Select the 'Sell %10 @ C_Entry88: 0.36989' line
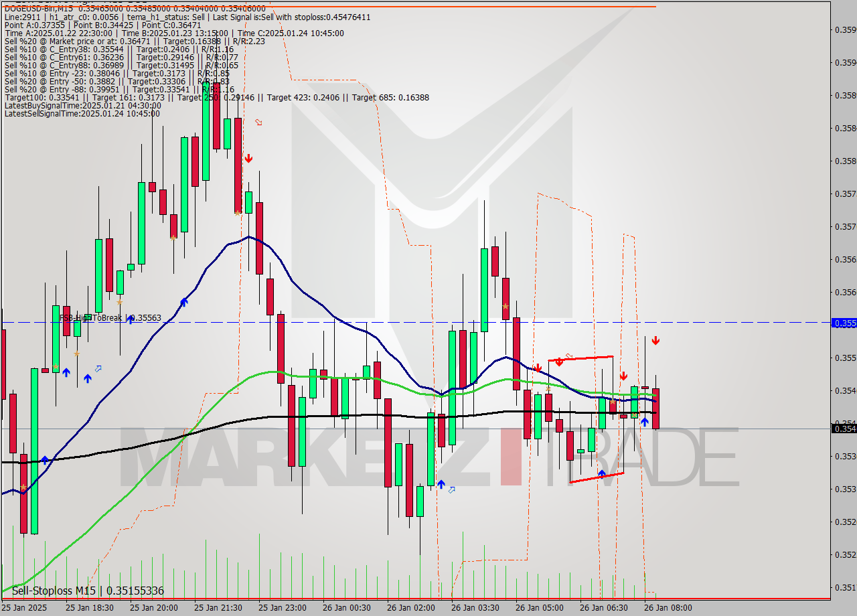The height and width of the screenshot is (616, 857). pyautogui.click(x=121, y=65)
